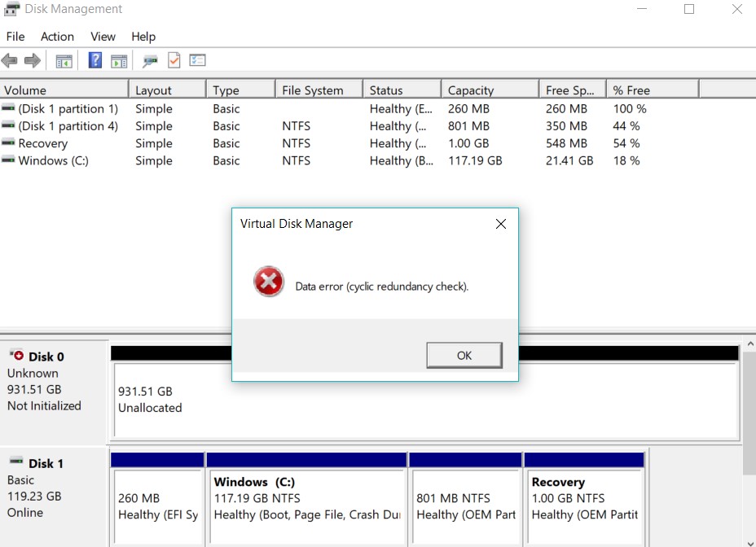Sort by Type column header
Image resolution: width=756 pixels, height=547 pixels.
[241, 90]
